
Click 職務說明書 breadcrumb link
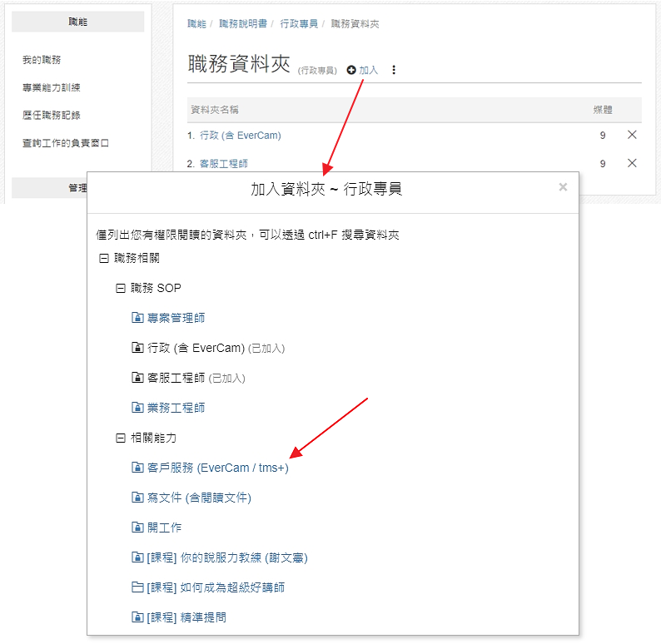point(243,24)
